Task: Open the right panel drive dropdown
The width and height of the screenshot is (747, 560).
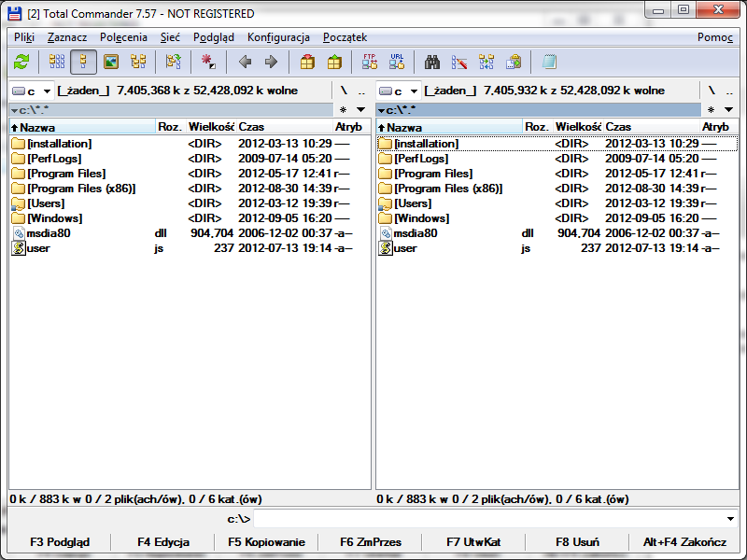Action: click(399, 91)
